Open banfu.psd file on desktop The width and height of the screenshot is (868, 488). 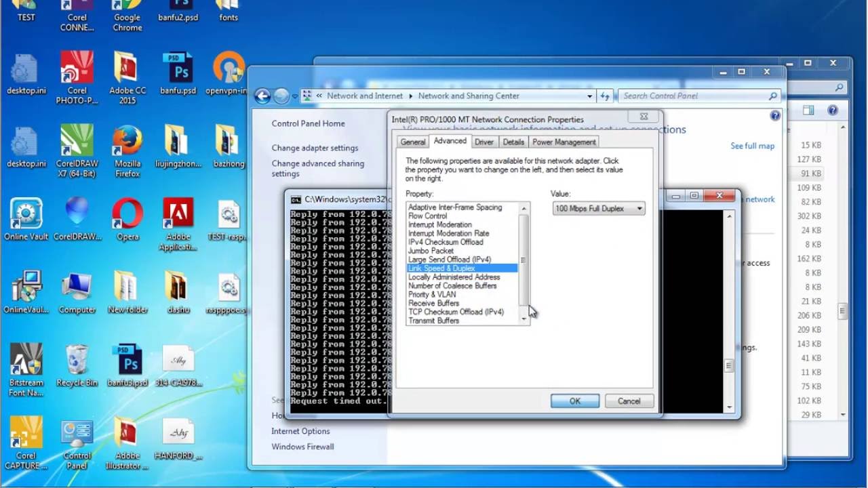pyautogui.click(x=178, y=73)
